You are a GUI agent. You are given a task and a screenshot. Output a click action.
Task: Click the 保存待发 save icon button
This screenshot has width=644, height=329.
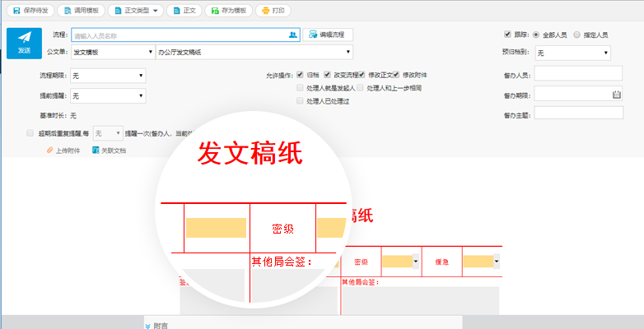tap(17, 11)
